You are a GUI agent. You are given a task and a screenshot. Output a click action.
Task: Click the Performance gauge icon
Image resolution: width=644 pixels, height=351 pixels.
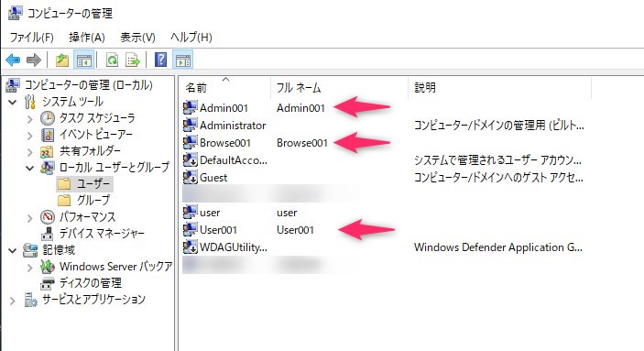48,217
